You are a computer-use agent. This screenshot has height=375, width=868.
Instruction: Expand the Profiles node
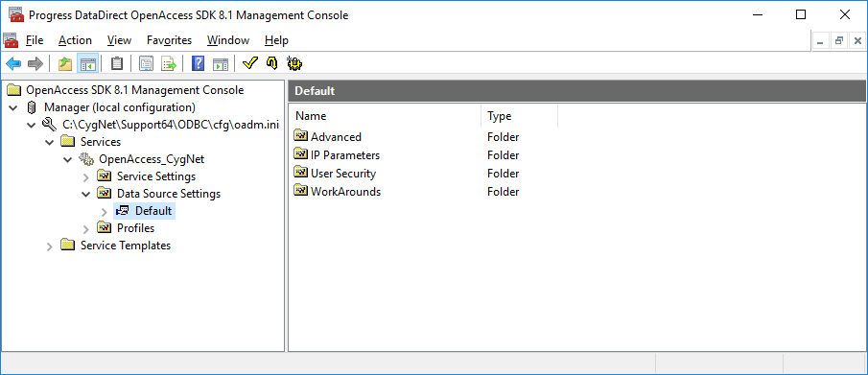pyautogui.click(x=86, y=229)
